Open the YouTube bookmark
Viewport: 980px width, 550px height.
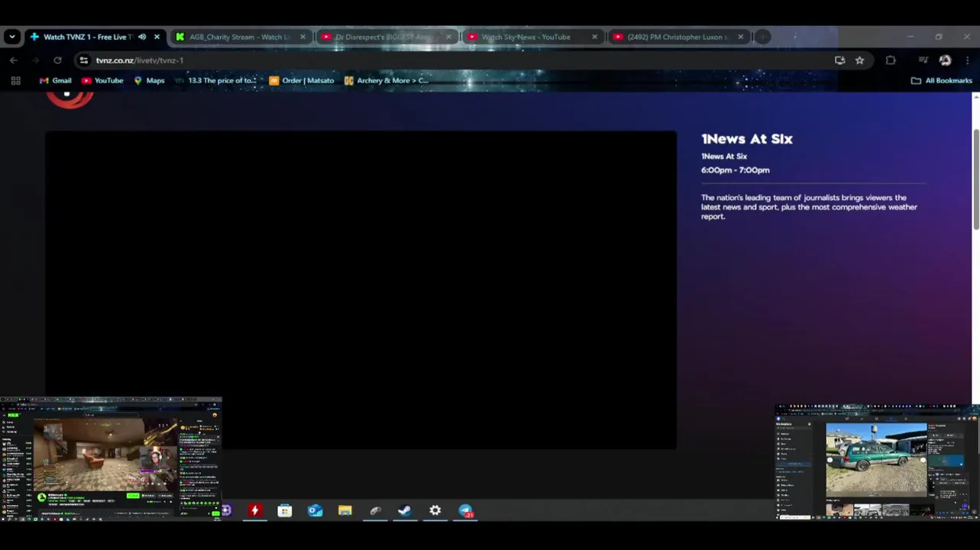102,80
